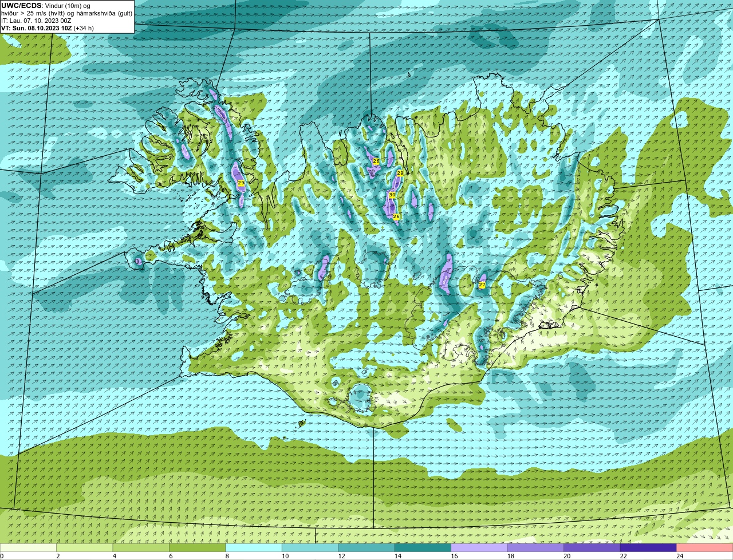The width and height of the screenshot is (733, 560).
Task: Select the IT: Lau. 07. 10. 2023 00Z line
Action: coord(36,21)
